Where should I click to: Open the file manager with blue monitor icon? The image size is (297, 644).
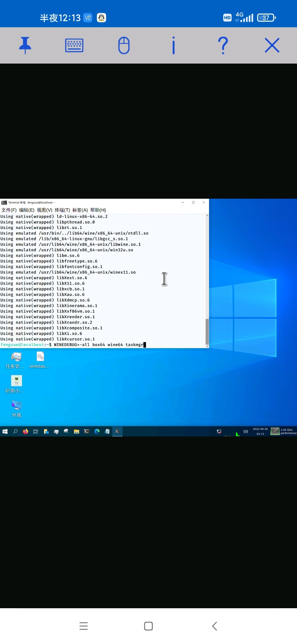coord(46,432)
